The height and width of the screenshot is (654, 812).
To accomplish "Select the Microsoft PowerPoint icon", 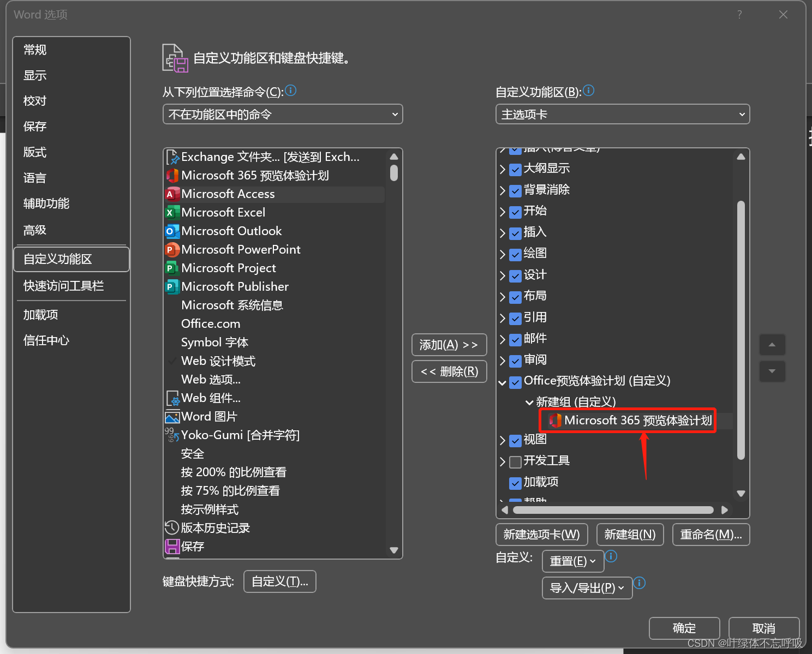I will click(172, 250).
